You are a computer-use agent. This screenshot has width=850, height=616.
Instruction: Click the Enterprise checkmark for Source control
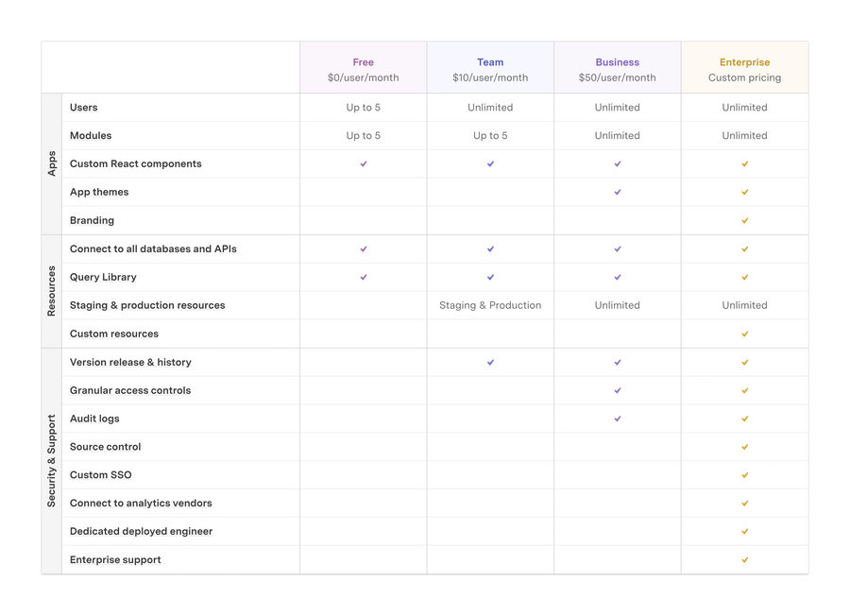click(744, 446)
